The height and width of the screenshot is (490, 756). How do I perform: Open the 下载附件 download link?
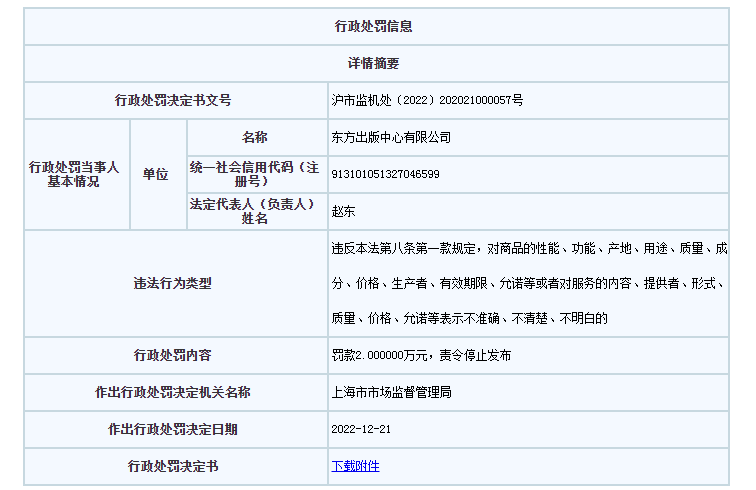(355, 466)
